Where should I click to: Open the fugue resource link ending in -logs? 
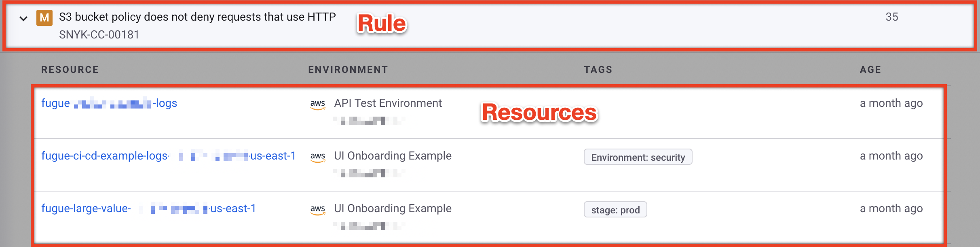coord(109,103)
